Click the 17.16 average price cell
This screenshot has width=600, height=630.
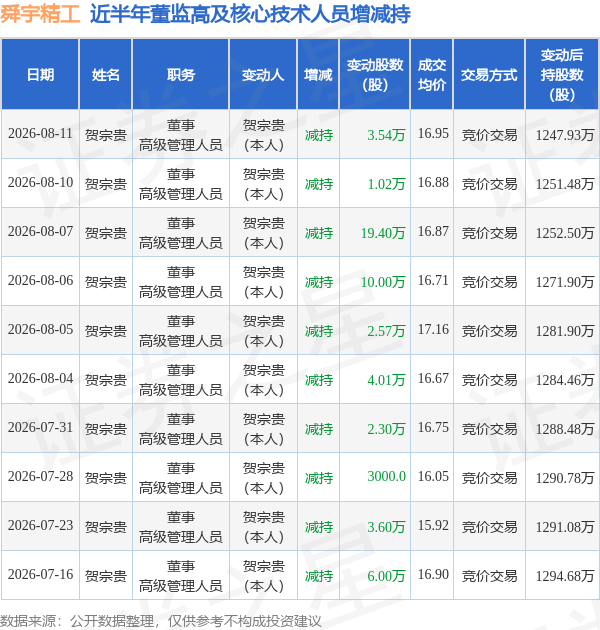coord(433,329)
